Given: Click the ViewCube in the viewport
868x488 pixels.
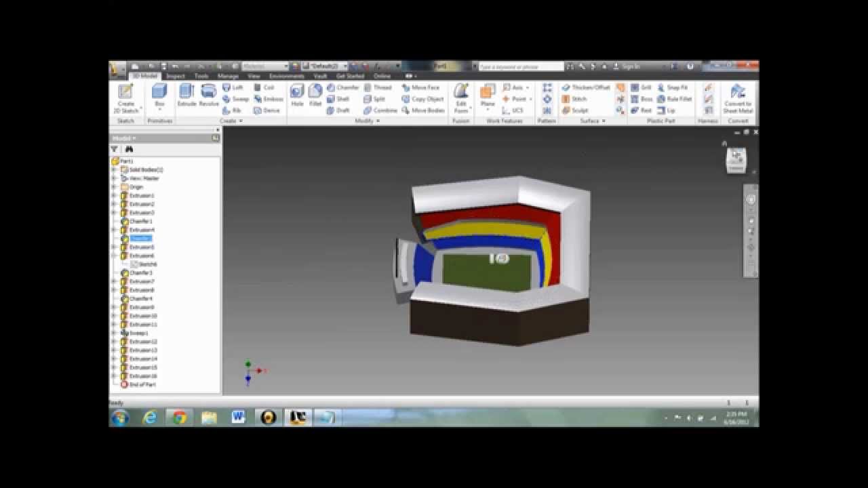Looking at the screenshot, I should (x=736, y=160).
